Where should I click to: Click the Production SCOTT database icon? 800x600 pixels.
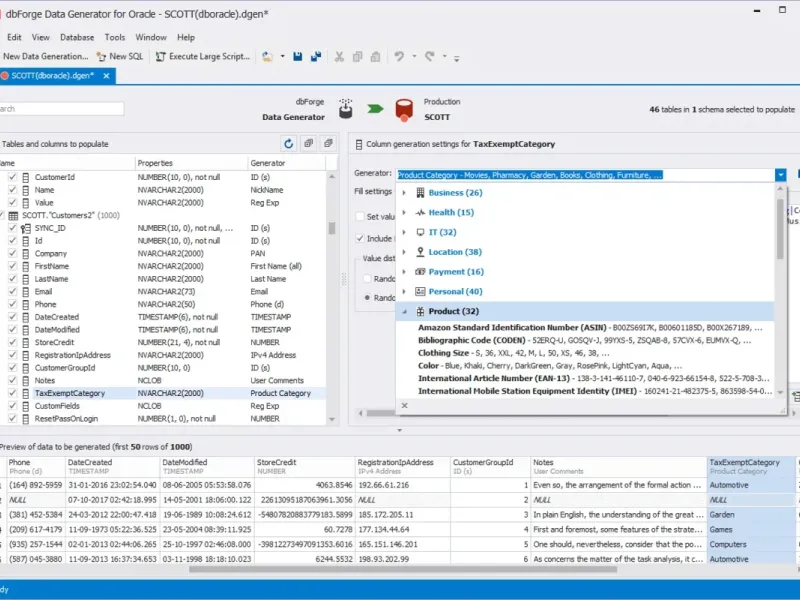[x=404, y=108]
